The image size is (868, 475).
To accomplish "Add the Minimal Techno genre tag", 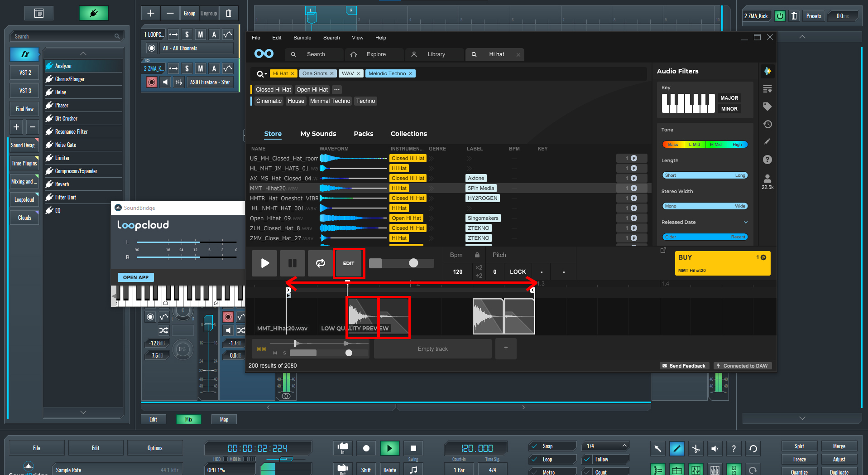I will (x=330, y=101).
